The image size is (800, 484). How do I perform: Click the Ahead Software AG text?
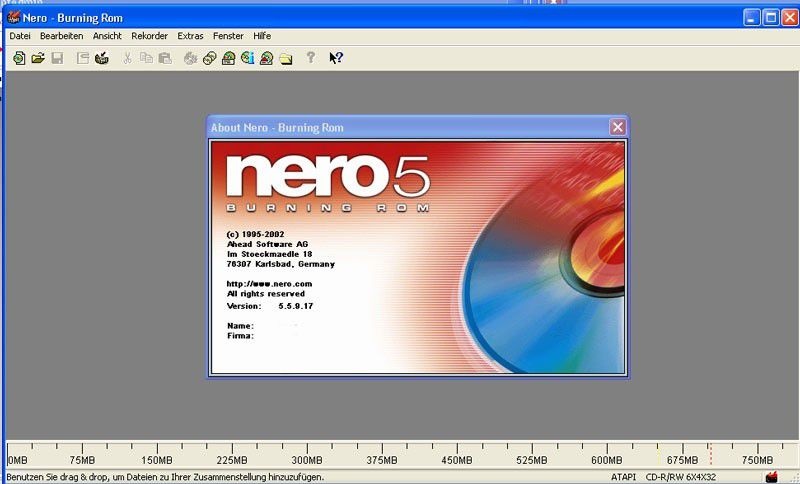point(267,244)
